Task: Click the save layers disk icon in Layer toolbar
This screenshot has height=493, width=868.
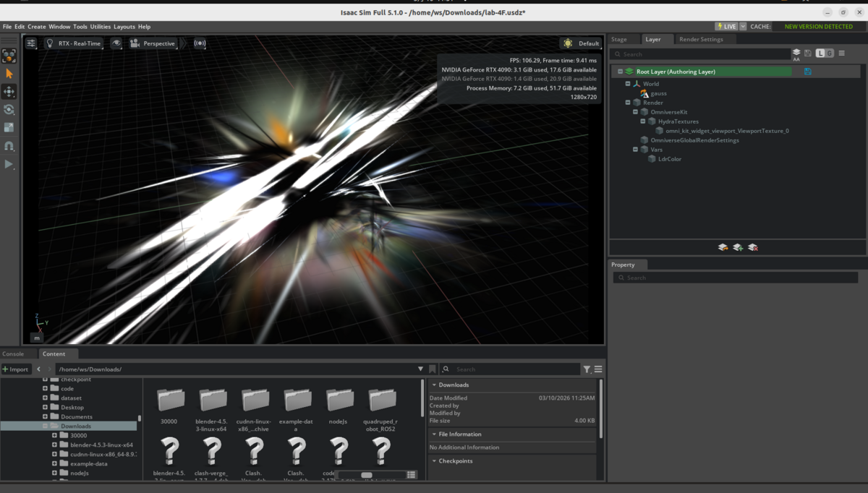Action: click(x=808, y=53)
